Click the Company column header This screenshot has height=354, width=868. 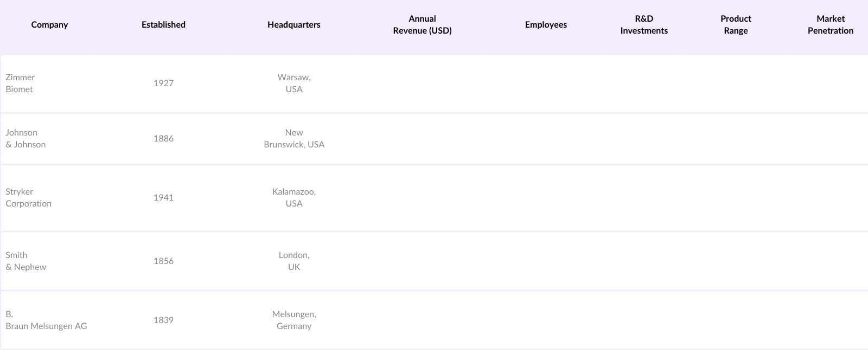49,25
